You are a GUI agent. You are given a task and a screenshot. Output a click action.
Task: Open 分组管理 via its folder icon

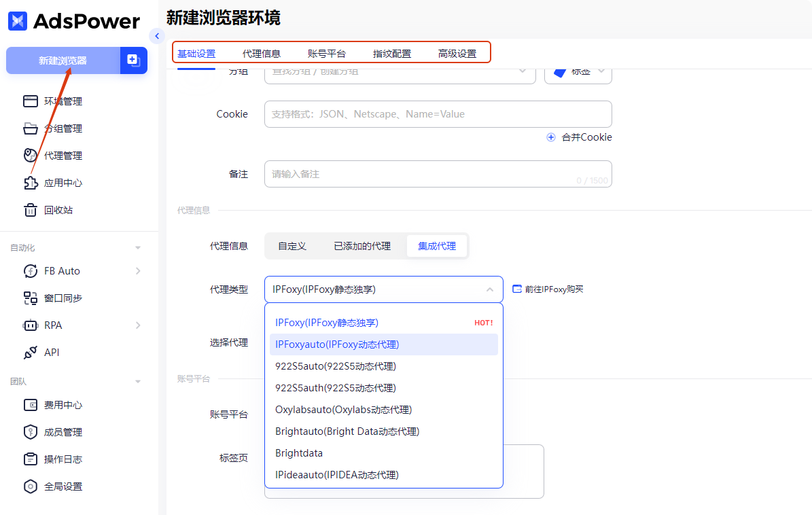click(x=31, y=128)
